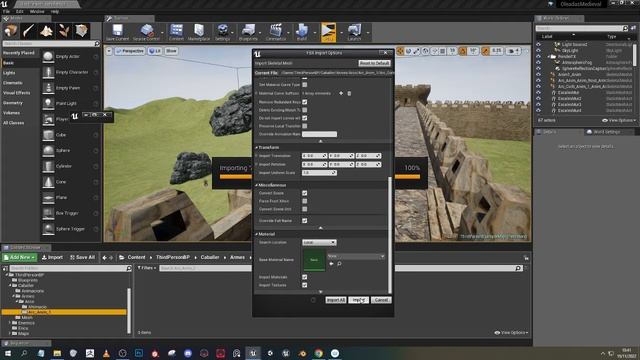
Task: Collapse the Material section
Action: pos(257,234)
